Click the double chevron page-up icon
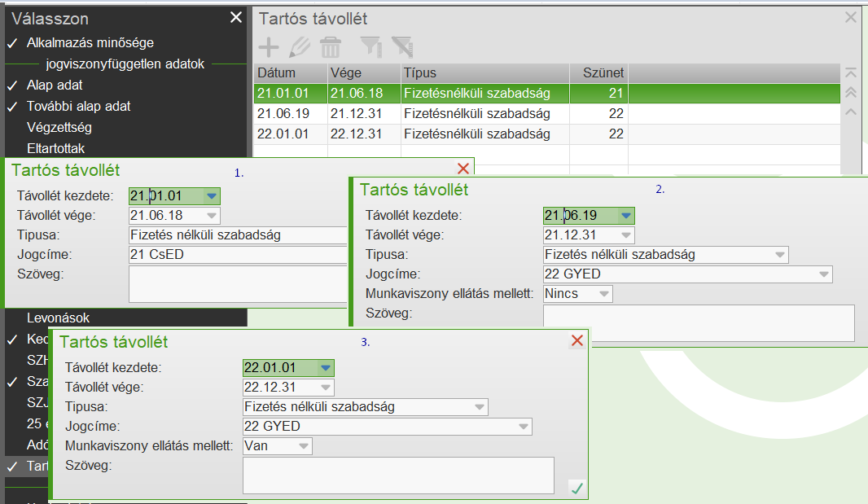868x504 pixels. coord(851,92)
